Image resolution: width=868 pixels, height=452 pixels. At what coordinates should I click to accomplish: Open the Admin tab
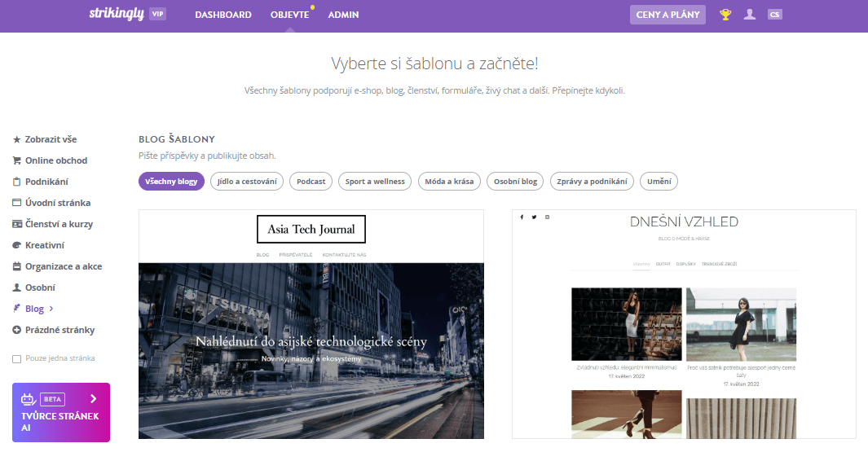click(x=343, y=15)
